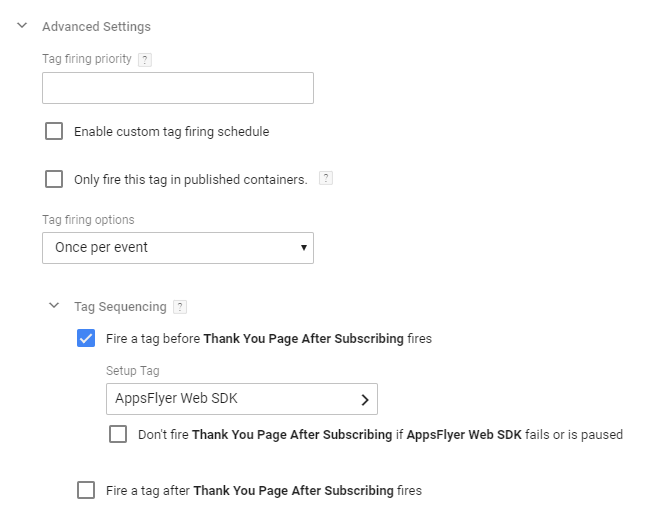Viewport: 663px width, 521px height.
Task: Click the Advanced Settings heading text
Action: point(96,27)
